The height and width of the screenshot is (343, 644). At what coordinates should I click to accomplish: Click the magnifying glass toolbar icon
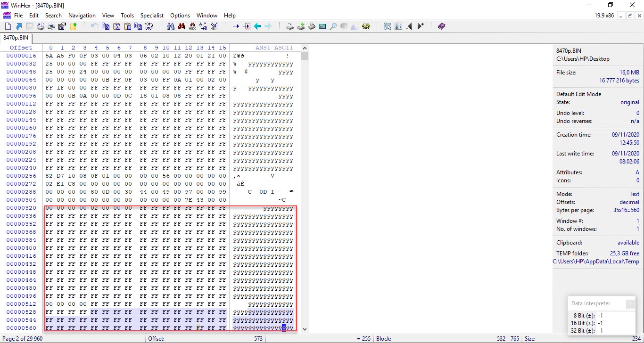(333, 26)
